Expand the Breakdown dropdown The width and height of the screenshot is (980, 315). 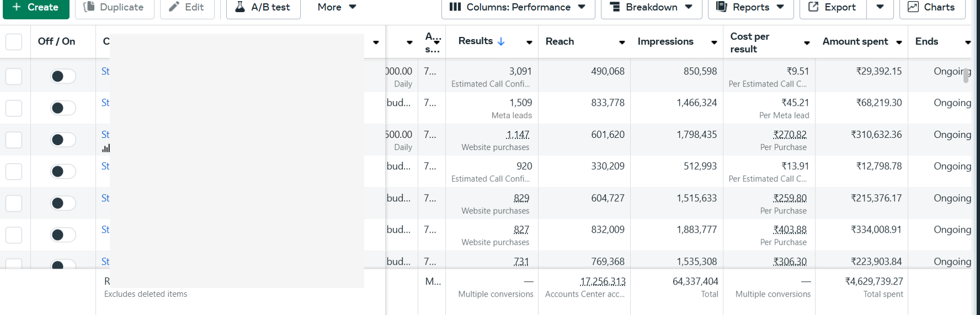(x=651, y=7)
